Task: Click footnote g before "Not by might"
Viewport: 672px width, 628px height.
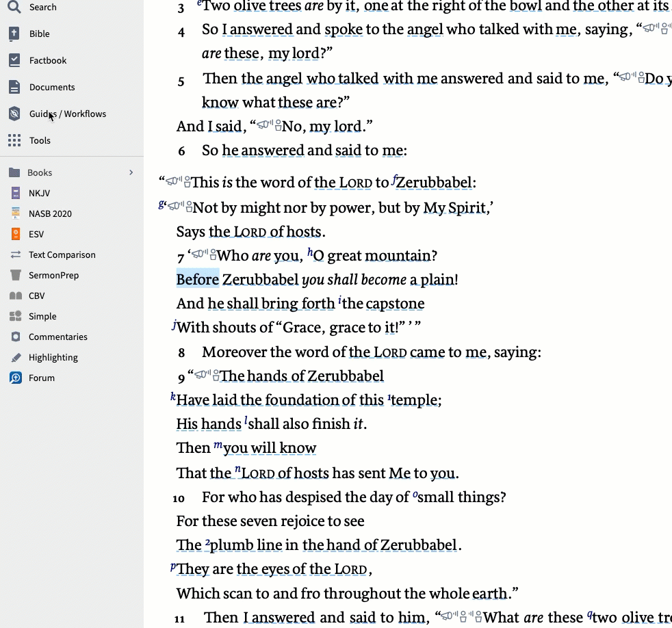Action: point(161,205)
